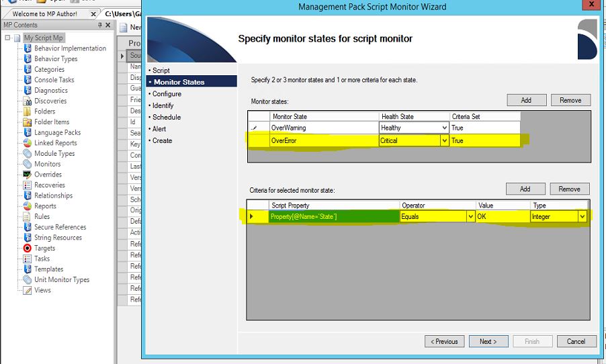Click Criteria Set True for OverError
The height and width of the screenshot is (364, 606).
click(x=484, y=140)
